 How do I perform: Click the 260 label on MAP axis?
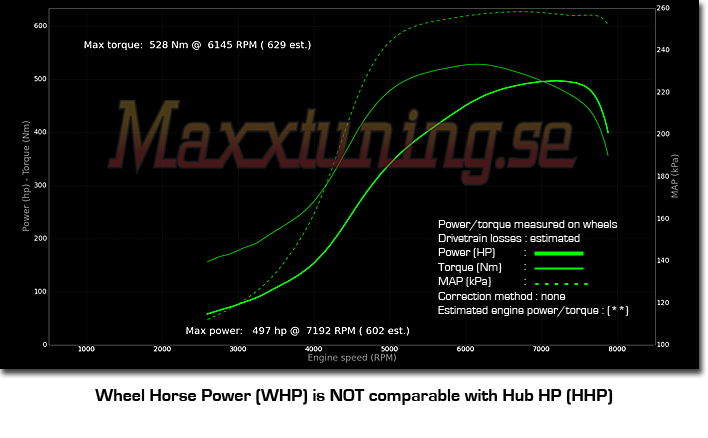(x=663, y=8)
